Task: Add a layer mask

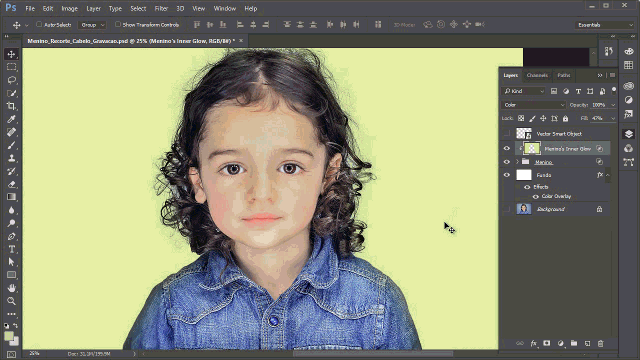Action: [547, 343]
